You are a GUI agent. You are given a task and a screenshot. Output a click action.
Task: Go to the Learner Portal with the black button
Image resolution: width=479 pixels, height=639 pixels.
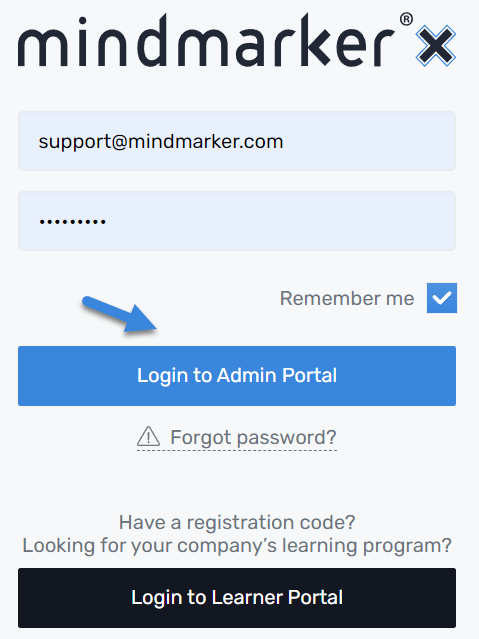click(x=237, y=598)
